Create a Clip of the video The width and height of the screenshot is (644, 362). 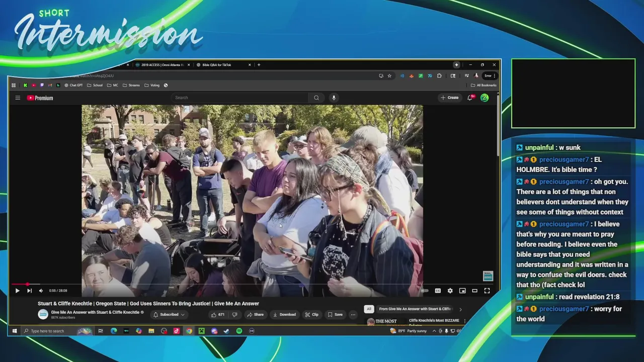(311, 315)
